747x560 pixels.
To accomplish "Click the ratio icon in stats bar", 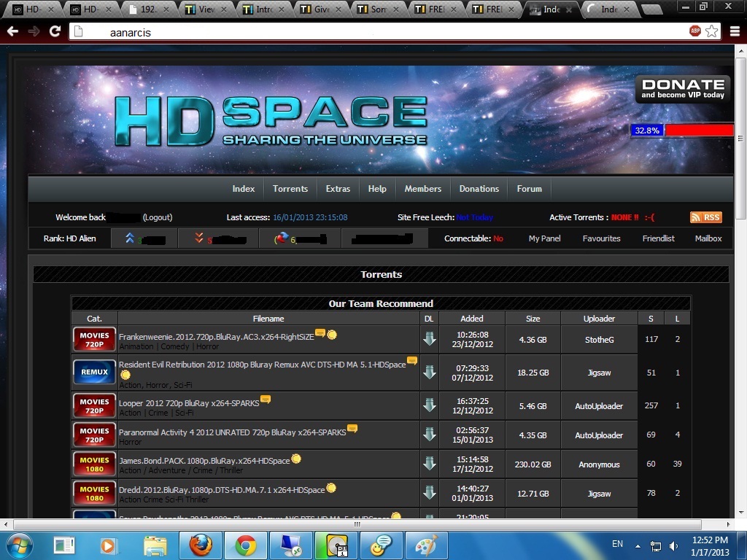I will [282, 238].
